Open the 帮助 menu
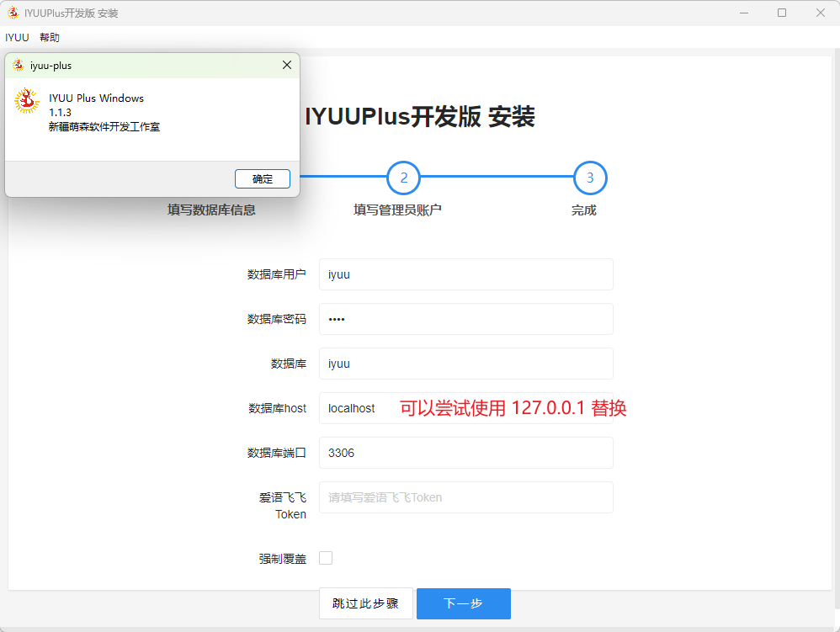The height and width of the screenshot is (632, 840). pos(50,38)
